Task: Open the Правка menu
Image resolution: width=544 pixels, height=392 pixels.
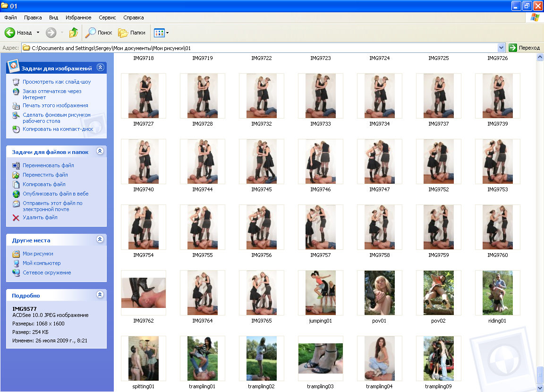Action: click(x=33, y=17)
